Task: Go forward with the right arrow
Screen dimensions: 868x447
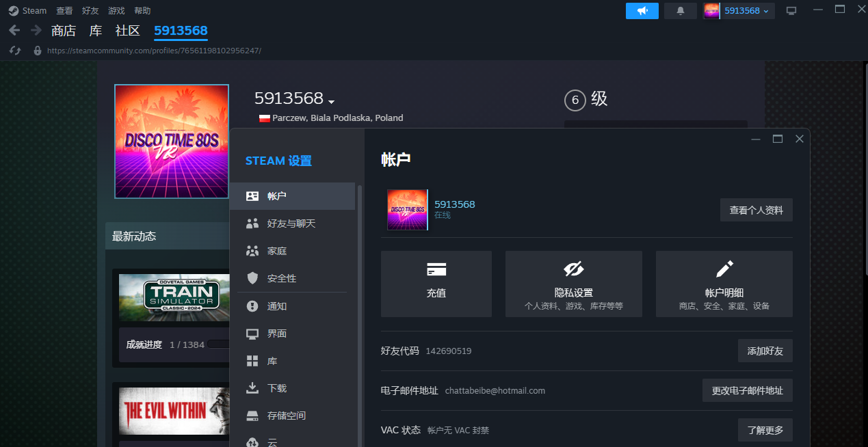Action: tap(36, 31)
